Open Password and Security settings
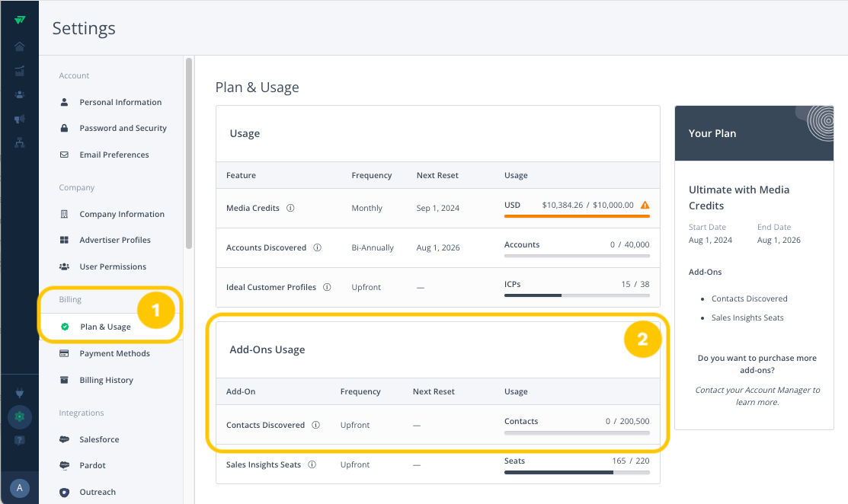This screenshot has height=504, width=848. [x=123, y=128]
